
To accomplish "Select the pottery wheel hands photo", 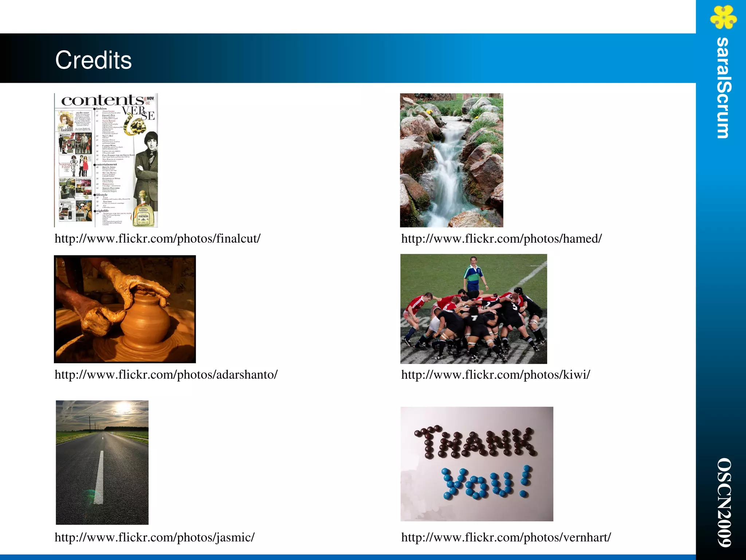I will [x=125, y=309].
